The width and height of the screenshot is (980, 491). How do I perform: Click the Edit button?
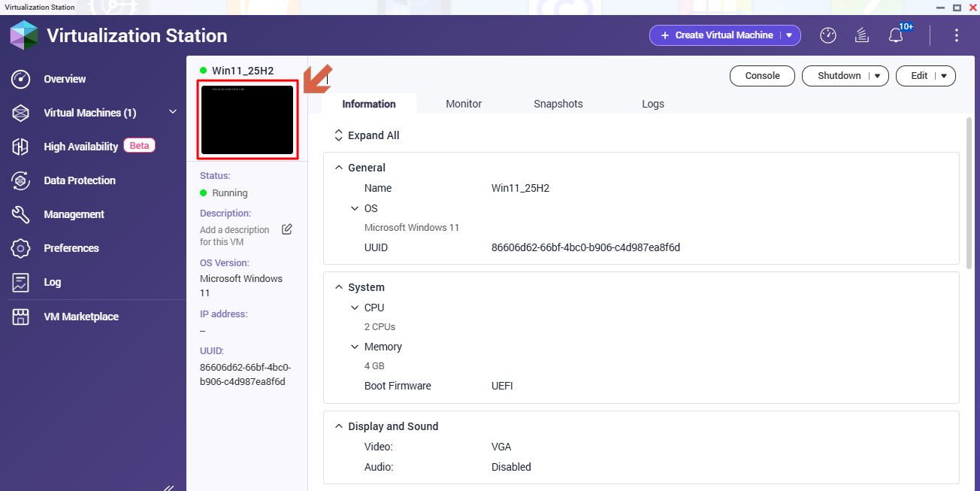tap(918, 76)
